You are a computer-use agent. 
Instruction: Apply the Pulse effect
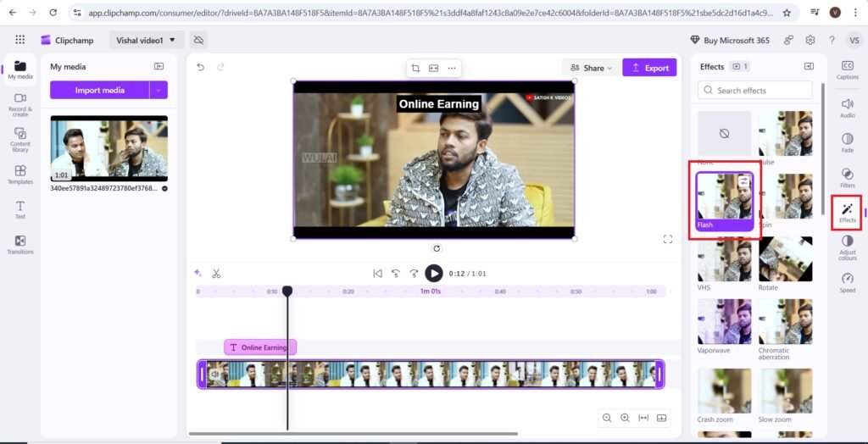[786, 133]
